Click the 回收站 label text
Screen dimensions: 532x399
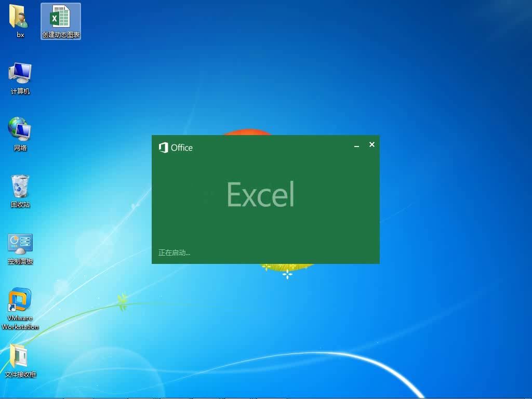point(20,204)
